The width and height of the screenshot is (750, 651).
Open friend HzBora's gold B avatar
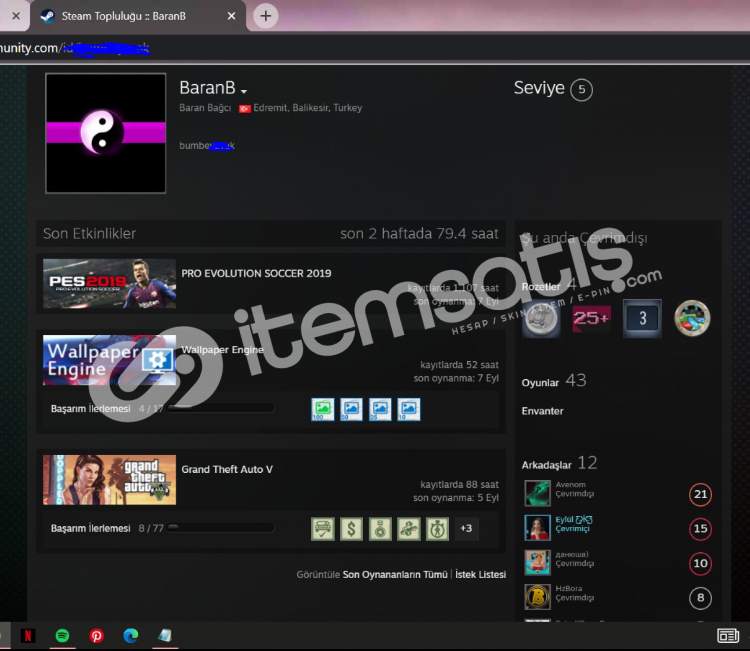(538, 597)
